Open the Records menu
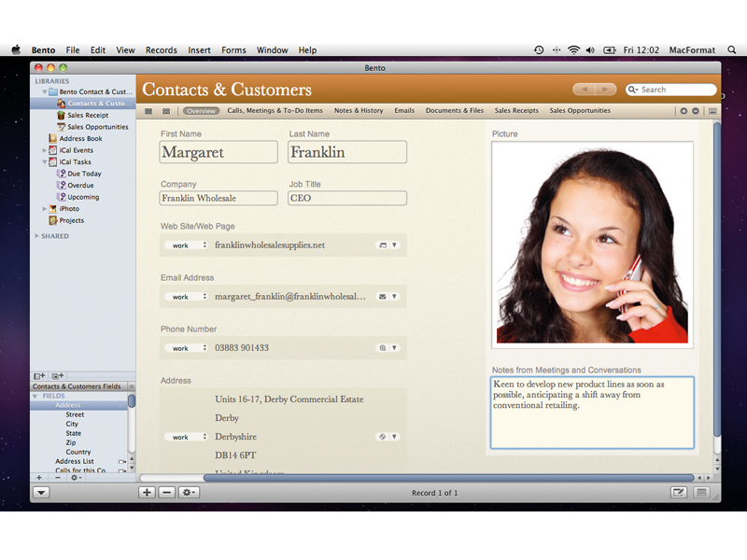The width and height of the screenshot is (747, 560). pyautogui.click(x=161, y=50)
